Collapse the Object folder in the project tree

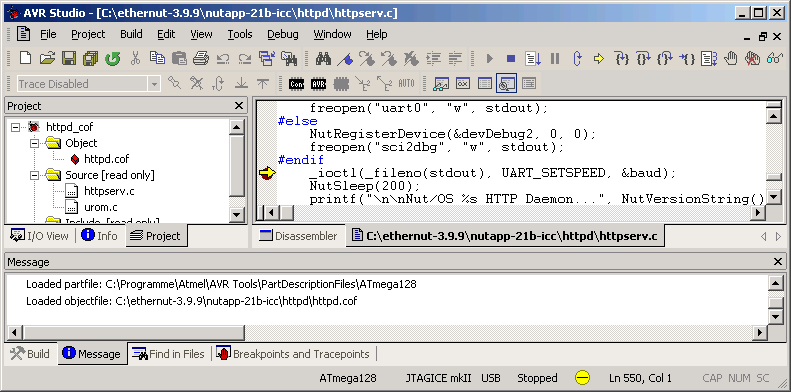34,143
